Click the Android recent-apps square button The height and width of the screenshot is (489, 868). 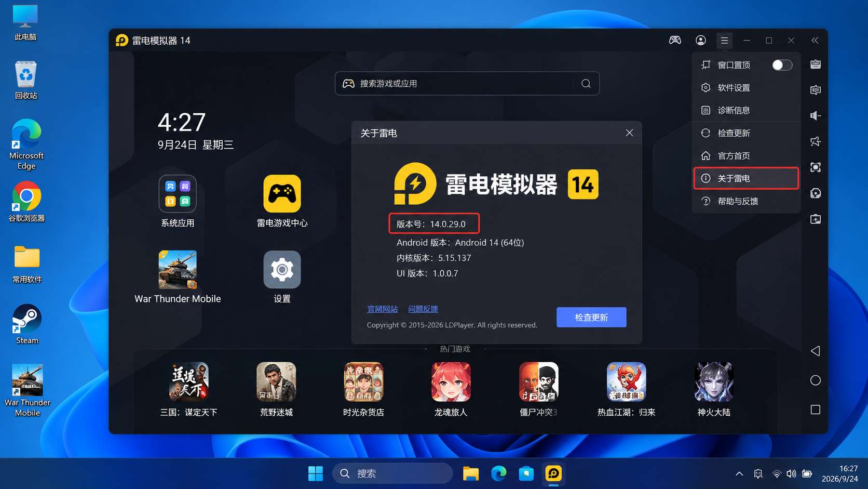pyautogui.click(x=816, y=409)
